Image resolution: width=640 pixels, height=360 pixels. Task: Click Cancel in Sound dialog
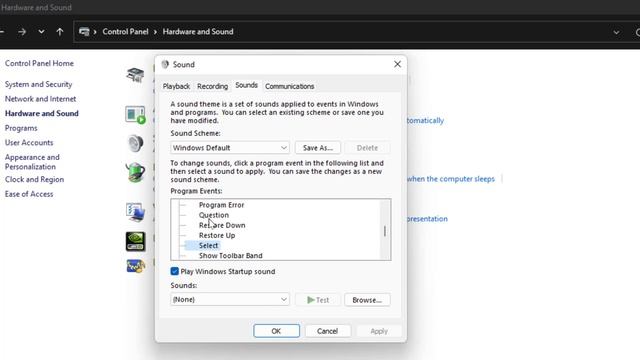click(x=327, y=331)
